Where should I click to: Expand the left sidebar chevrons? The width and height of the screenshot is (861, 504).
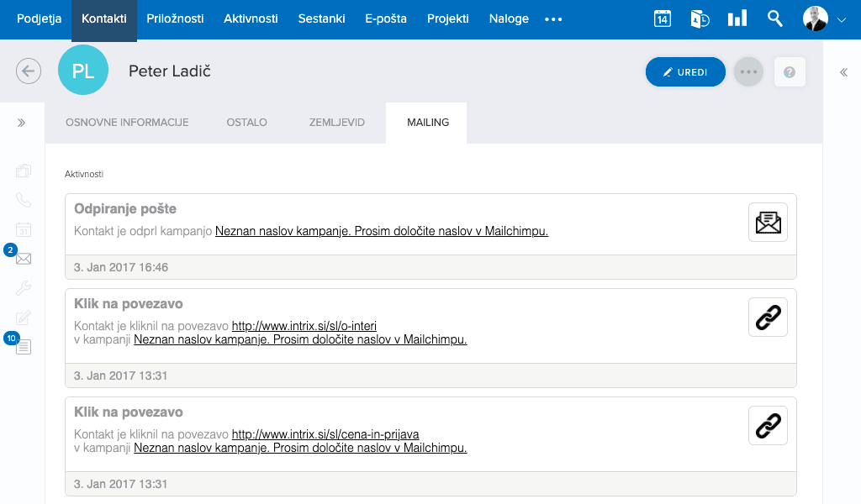[21, 123]
